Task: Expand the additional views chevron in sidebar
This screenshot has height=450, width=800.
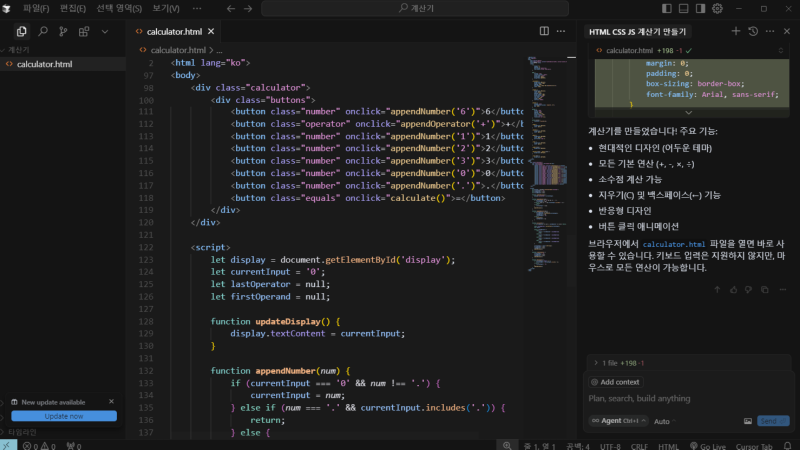Action: 105,32
